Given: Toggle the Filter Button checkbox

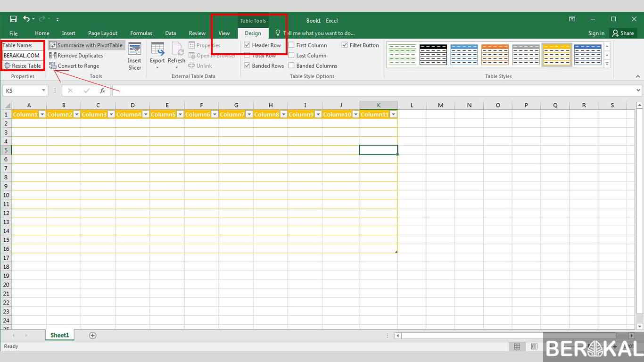Looking at the screenshot, I should coord(345,45).
